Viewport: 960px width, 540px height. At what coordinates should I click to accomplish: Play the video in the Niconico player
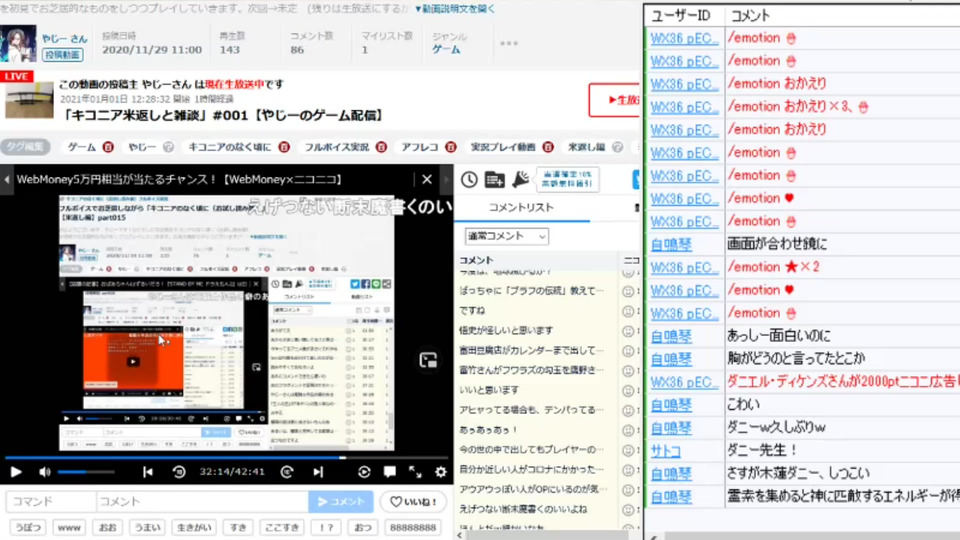tap(16, 472)
